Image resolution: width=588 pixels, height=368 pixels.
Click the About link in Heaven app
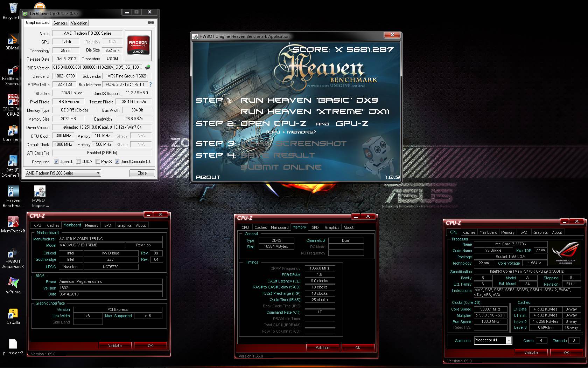coord(208,177)
